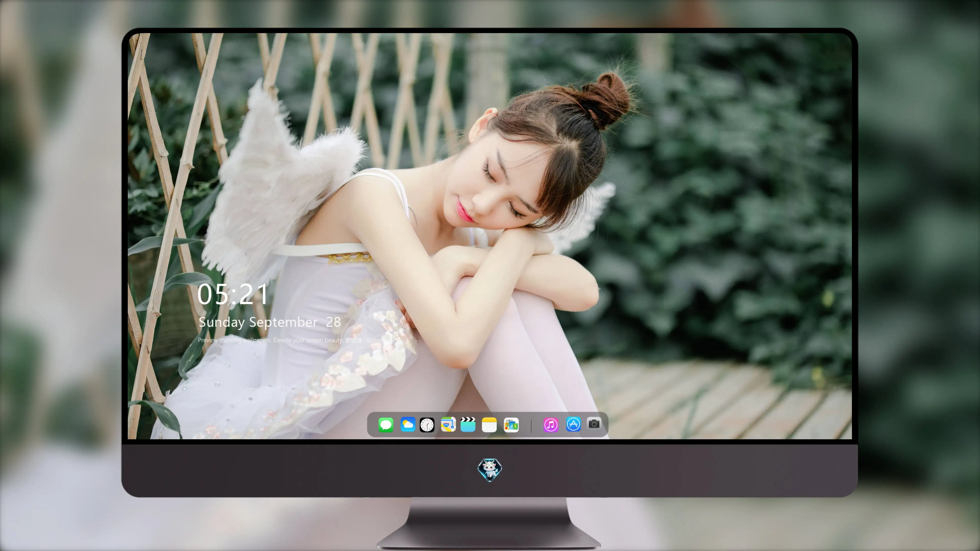The image size is (980, 551).
Task: Open the Camera app in the dock
Action: tap(594, 424)
